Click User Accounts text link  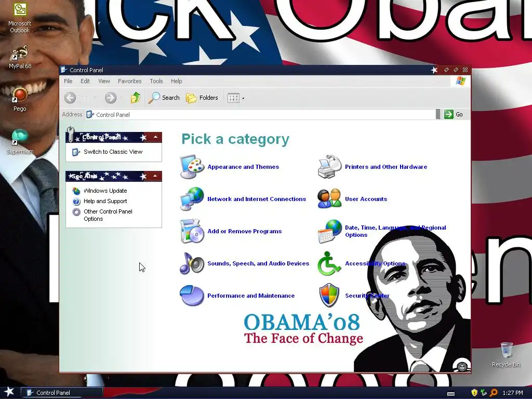pos(366,199)
